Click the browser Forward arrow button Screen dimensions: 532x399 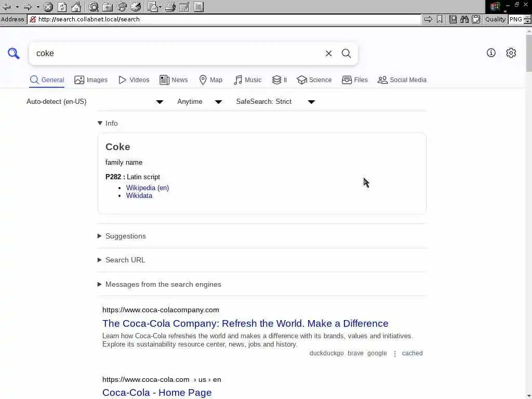pos(28,7)
